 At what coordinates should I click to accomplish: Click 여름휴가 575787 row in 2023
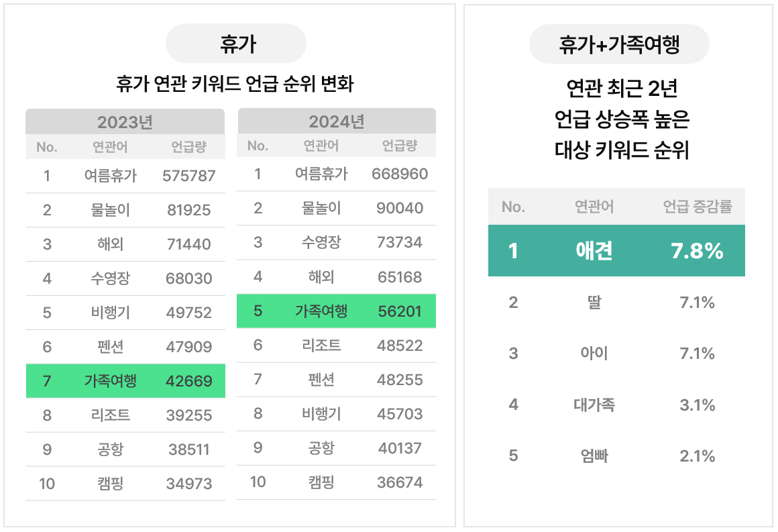tap(125, 176)
